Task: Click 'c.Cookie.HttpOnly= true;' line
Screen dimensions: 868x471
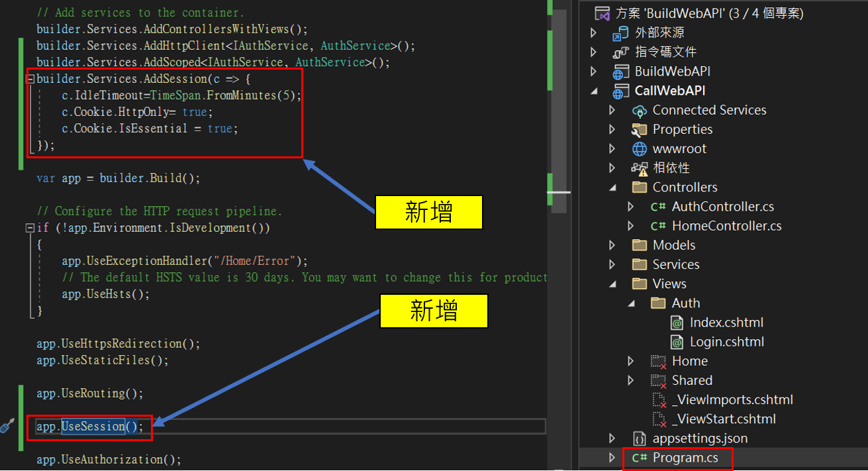Action: 137,112
